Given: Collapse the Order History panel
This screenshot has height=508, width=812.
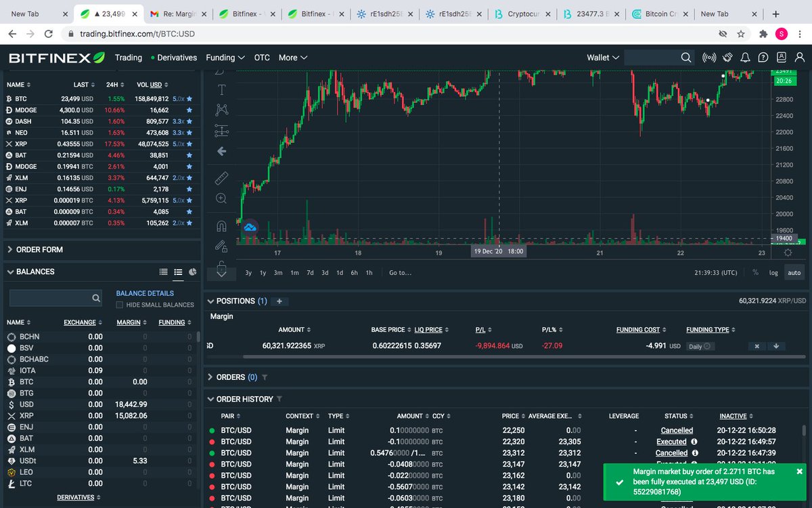Looking at the screenshot, I should click(210, 399).
